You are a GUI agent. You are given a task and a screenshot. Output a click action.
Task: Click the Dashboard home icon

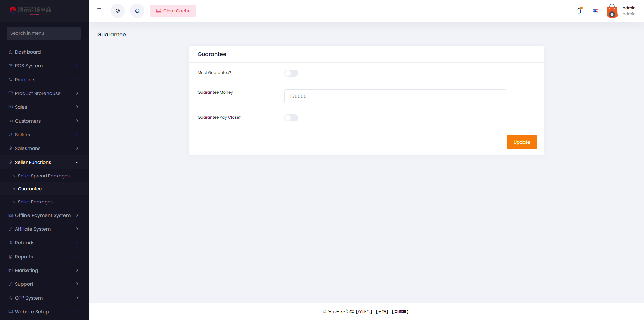coord(11,52)
